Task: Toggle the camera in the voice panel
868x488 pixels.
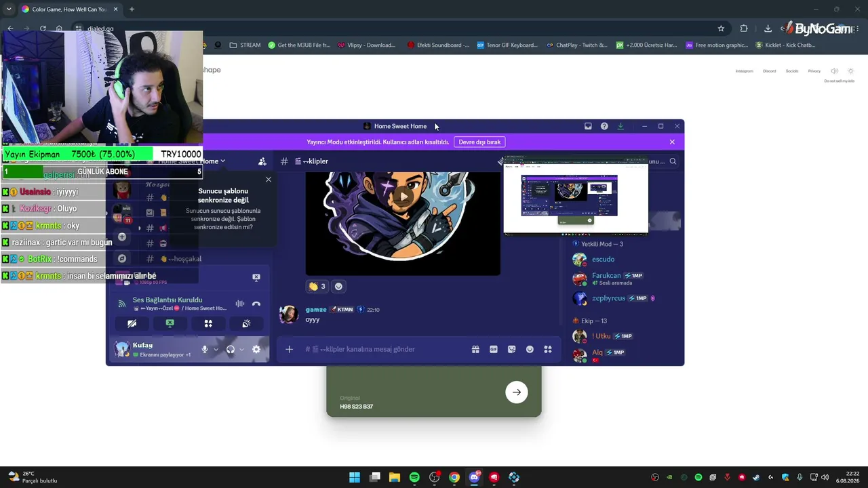Action: pos(132,324)
